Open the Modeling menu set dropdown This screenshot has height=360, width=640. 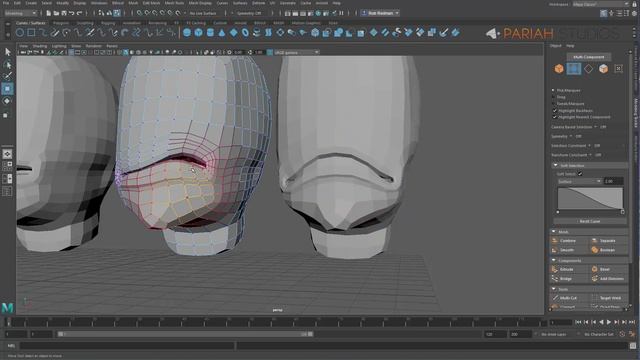(x=20, y=13)
